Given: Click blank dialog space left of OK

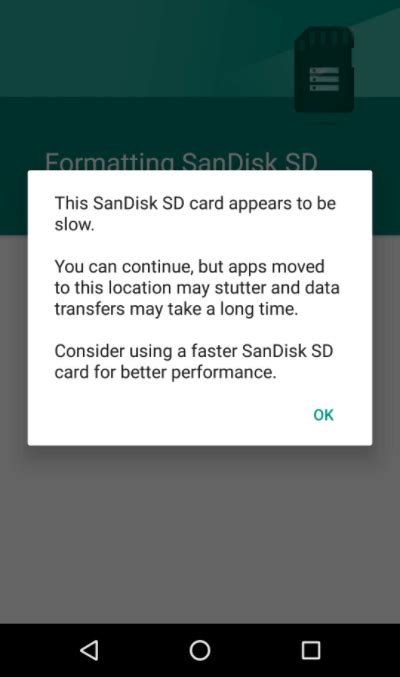Looking at the screenshot, I should tap(168, 414).
